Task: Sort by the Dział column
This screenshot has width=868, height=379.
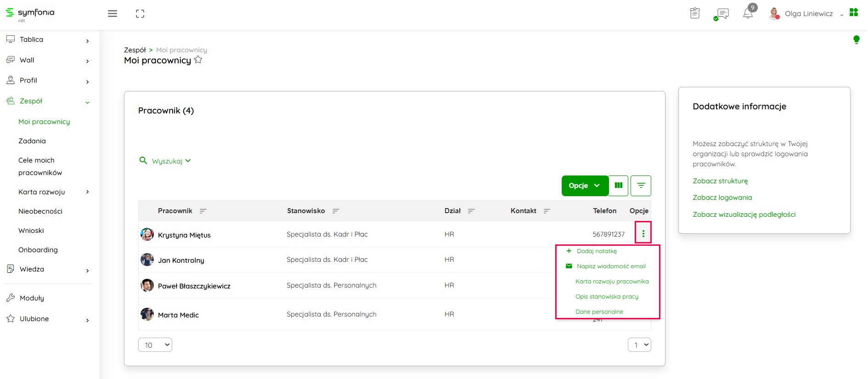Action: [471, 211]
